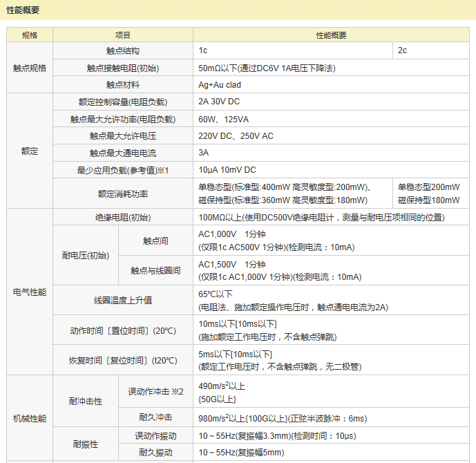The width and height of the screenshot is (476, 463).
Task: Select the 耐久振动 sub-item label
Action: click(155, 453)
